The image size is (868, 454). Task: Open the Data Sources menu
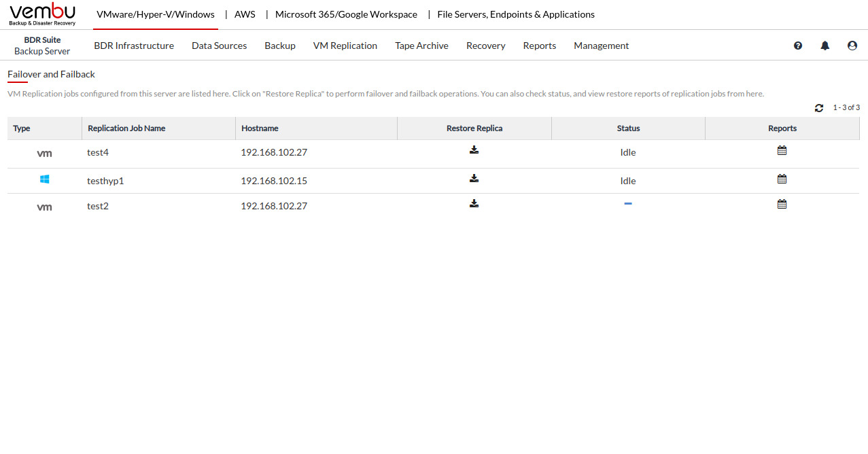click(219, 46)
